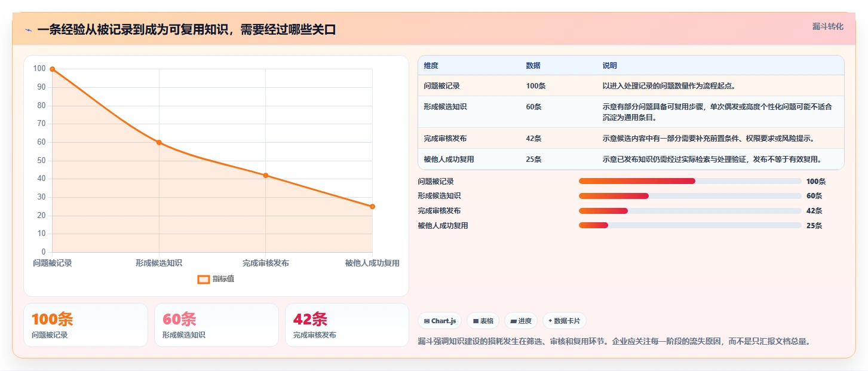This screenshot has width=868, height=371.
Task: Click the description starting 示意有部分问题
Action: click(x=717, y=112)
